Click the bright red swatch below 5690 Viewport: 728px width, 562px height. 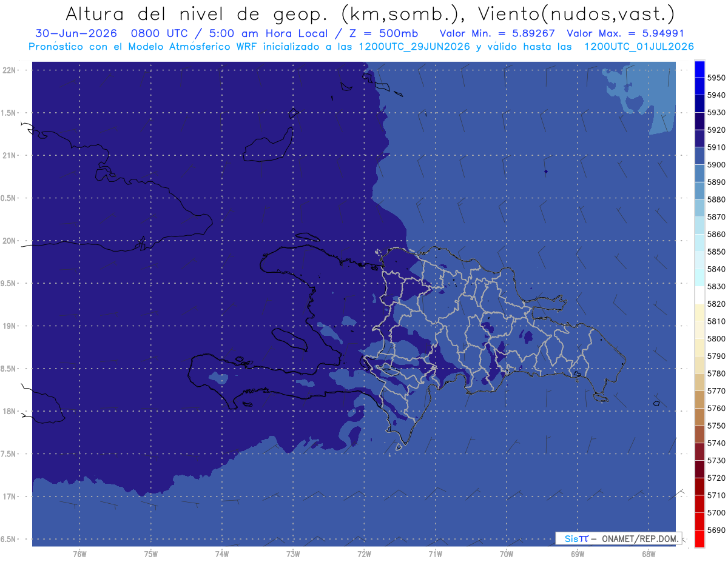coord(699,538)
